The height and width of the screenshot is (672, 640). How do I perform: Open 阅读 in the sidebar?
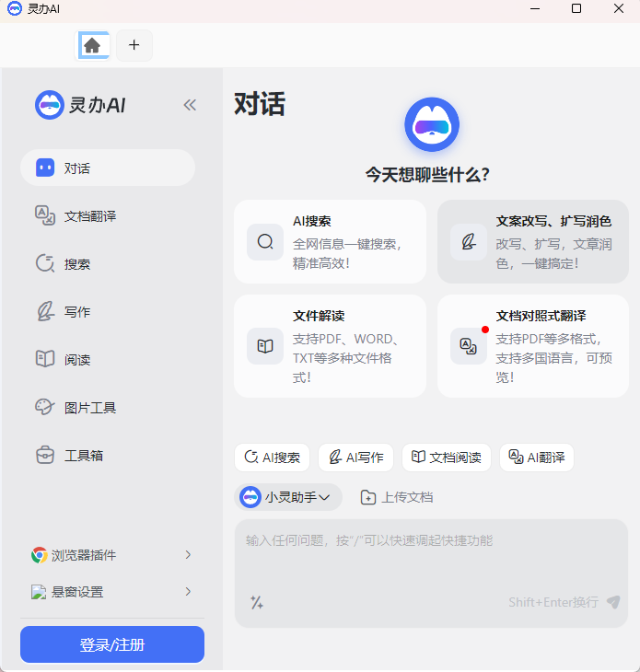(108, 359)
